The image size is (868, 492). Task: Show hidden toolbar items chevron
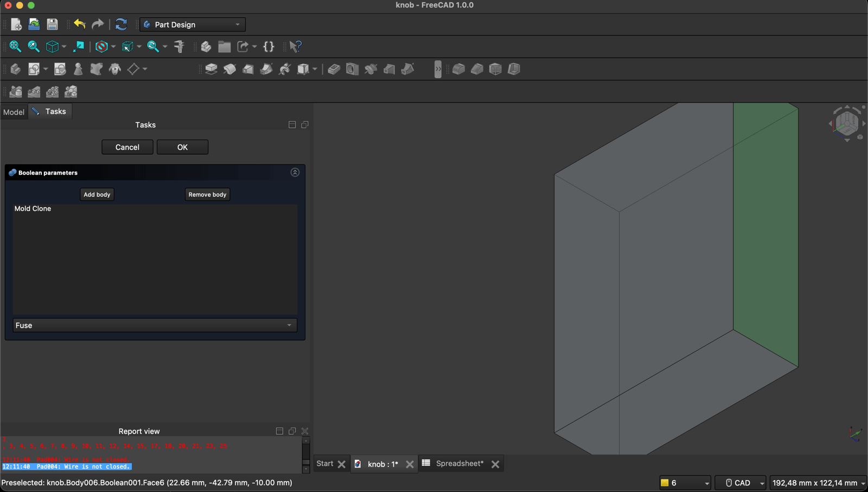point(438,69)
